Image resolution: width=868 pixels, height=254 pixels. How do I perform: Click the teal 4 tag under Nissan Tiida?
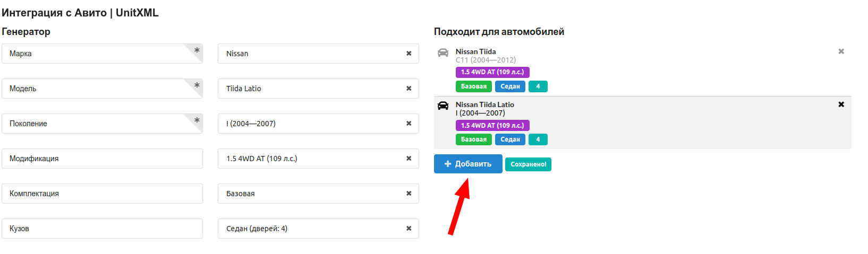[x=538, y=86]
